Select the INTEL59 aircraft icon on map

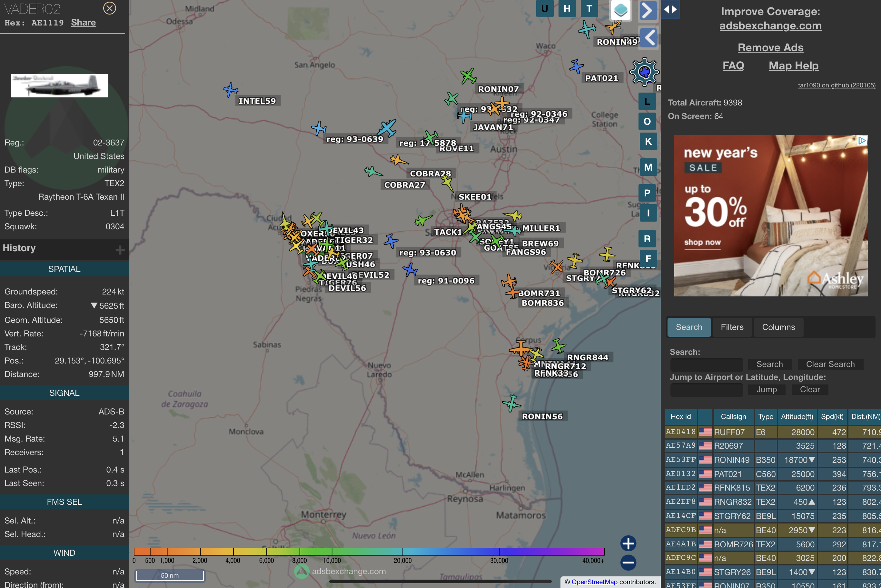pos(230,90)
